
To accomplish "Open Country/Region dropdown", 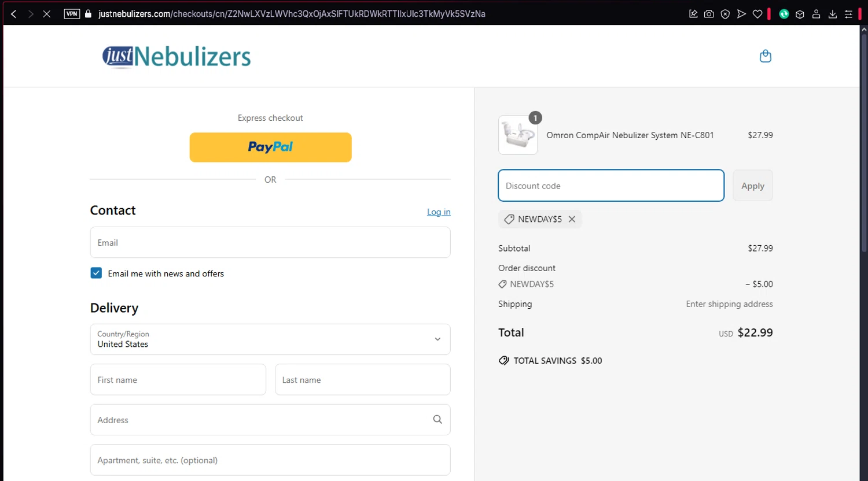I will tap(270, 339).
